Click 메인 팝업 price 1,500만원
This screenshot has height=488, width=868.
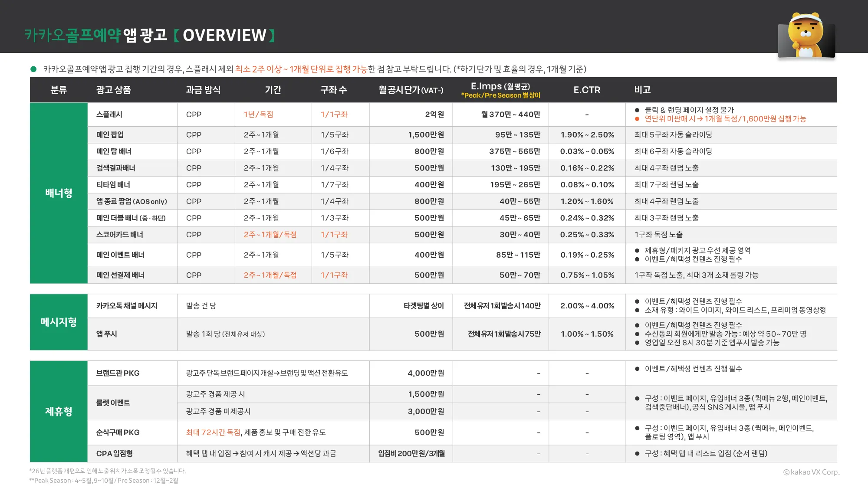click(x=426, y=135)
